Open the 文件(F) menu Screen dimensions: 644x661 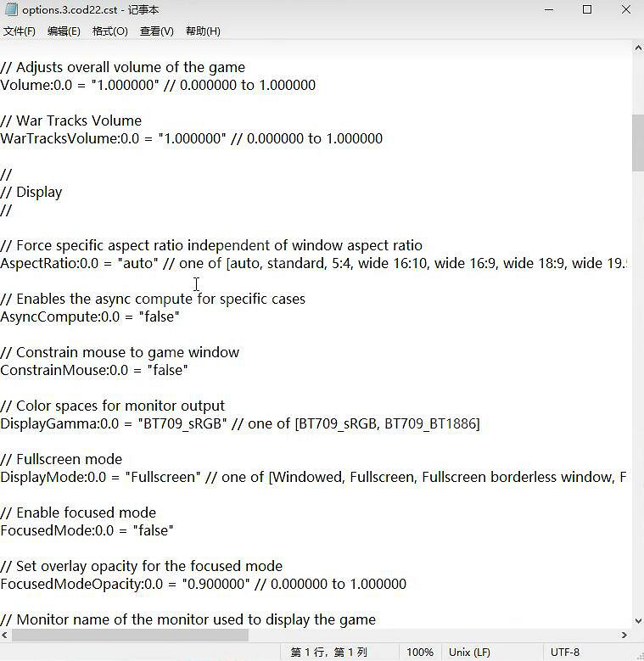[19, 31]
